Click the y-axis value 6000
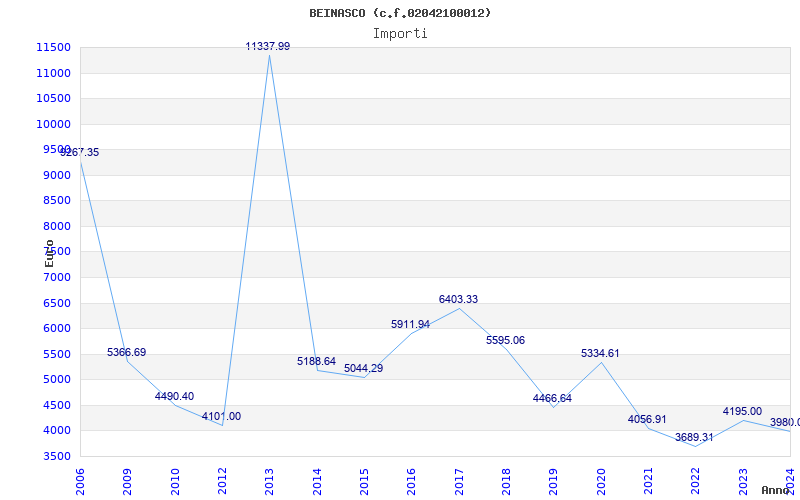This screenshot has width=800, height=500. click(56, 329)
